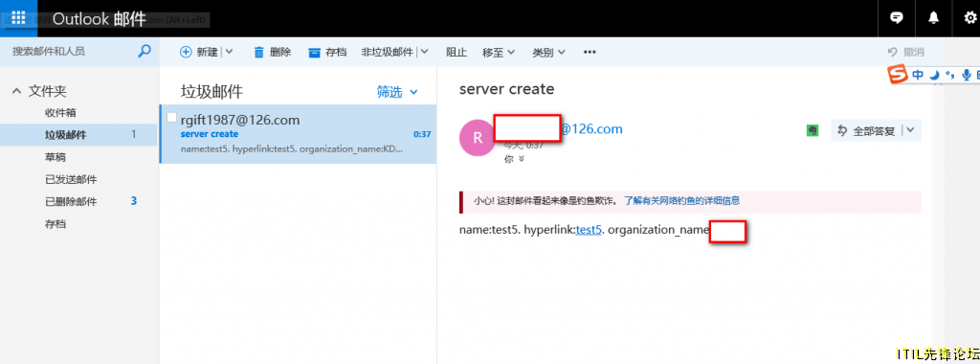Expand the reply options dropdown arrow

pyautogui.click(x=911, y=130)
